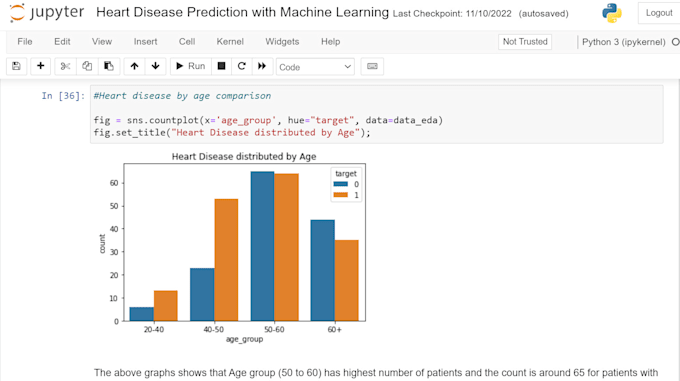Screen dimensions: 680x381
Task: Click the kernel idle circle indicator
Action: pos(676,42)
